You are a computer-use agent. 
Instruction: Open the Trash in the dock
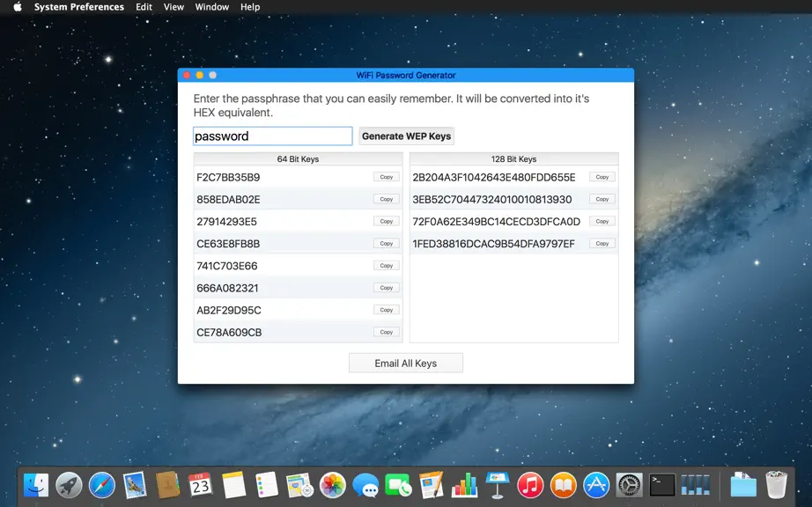[776, 485]
